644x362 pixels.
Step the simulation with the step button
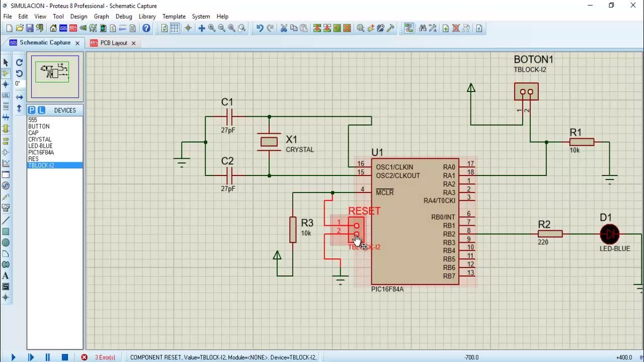pos(31,357)
